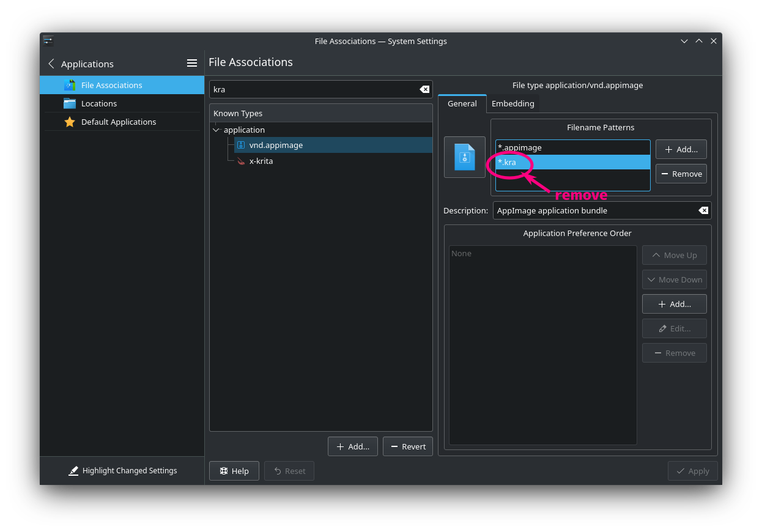Click the back arrow beside Applications
Screen dimensions: 762x532
pyautogui.click(x=51, y=64)
